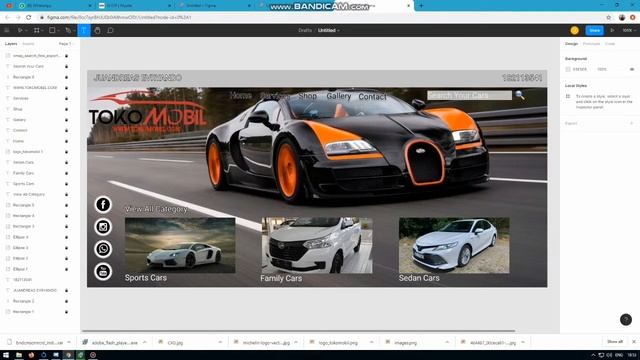The image size is (640, 360).
Task: Open the Windows Start button
Action: pyautogui.click(x=6, y=355)
